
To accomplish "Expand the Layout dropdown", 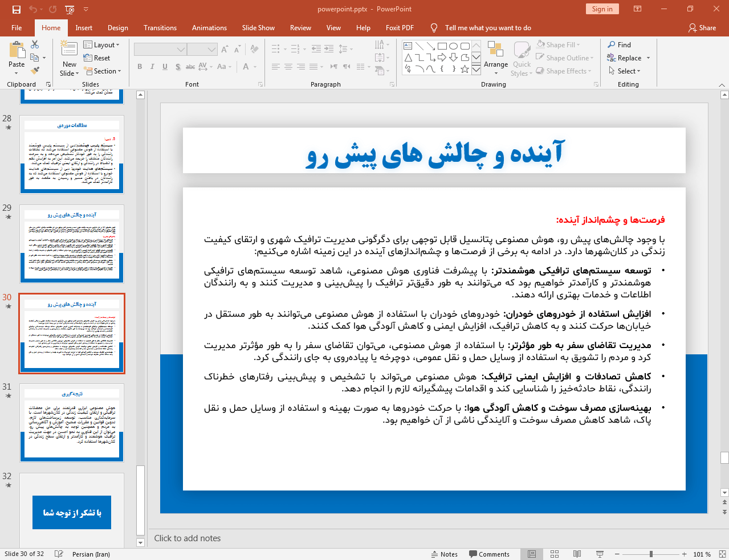I will click(x=101, y=44).
